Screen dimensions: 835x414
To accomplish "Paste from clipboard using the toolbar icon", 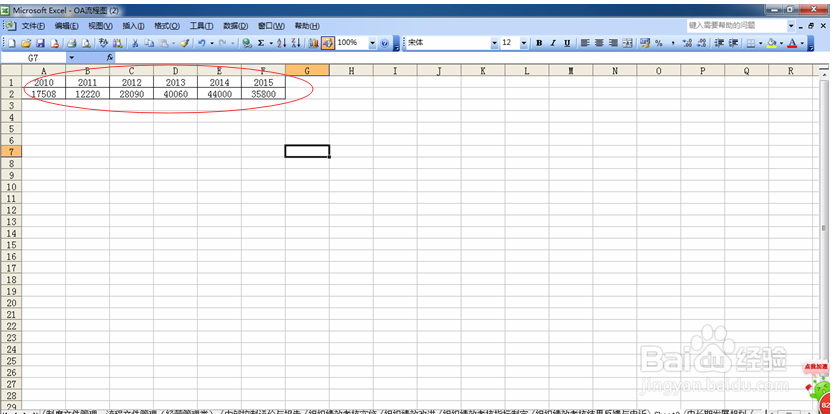I will point(163,43).
